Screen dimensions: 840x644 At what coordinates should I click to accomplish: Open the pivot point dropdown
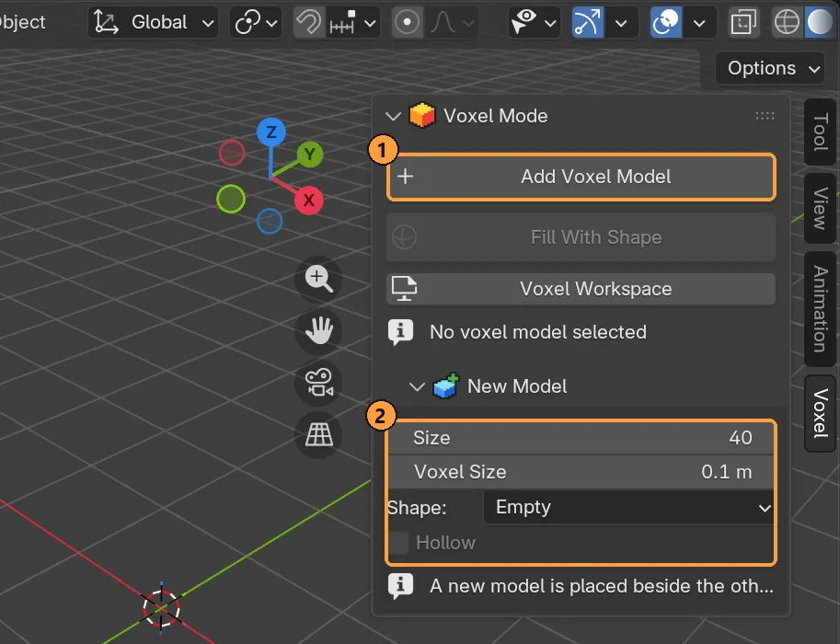pos(256,22)
